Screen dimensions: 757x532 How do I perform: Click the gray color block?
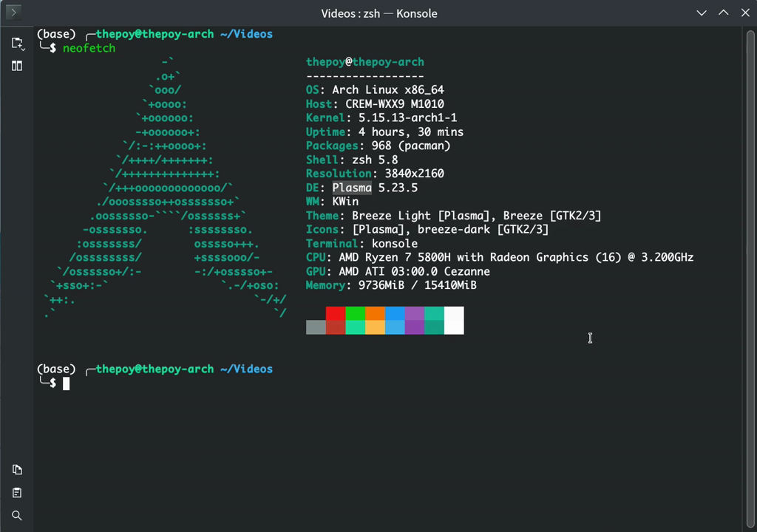[316, 327]
